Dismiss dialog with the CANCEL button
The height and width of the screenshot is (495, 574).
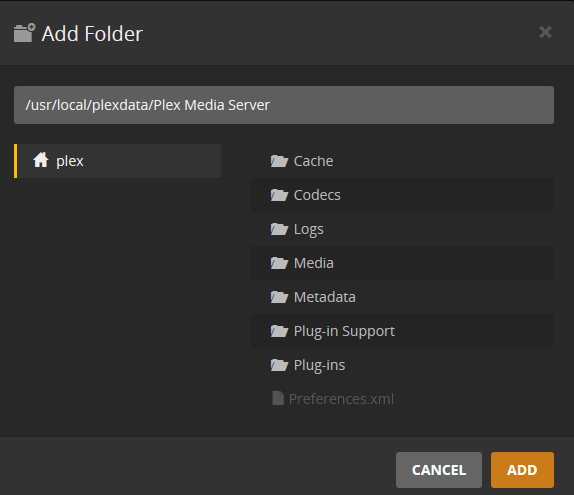click(x=439, y=470)
